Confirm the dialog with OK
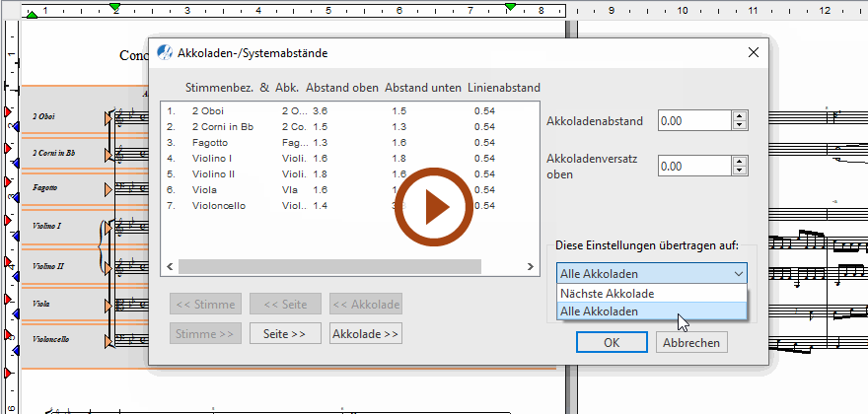The image size is (868, 414). tap(611, 342)
